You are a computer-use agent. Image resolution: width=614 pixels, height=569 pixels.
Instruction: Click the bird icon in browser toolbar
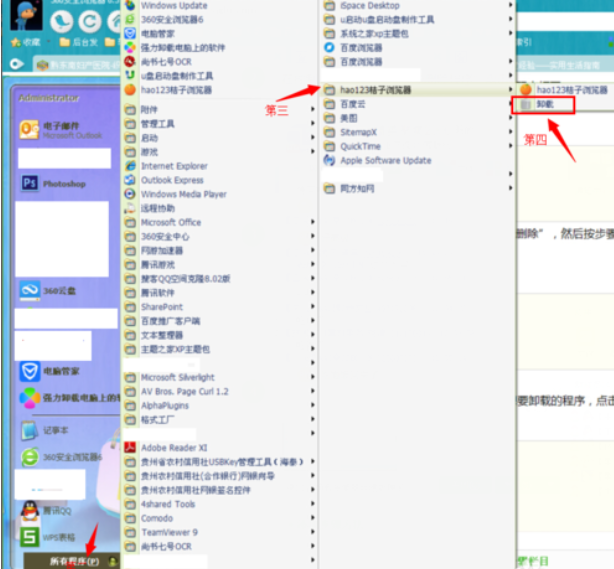pyautogui.click(x=62, y=21)
